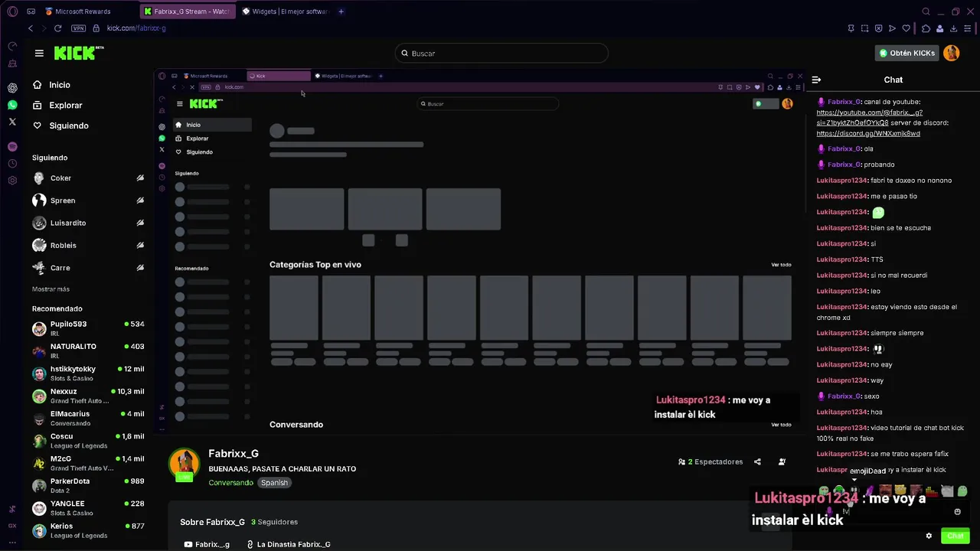Click the Fabrixx_G streamer avatar
The height and width of the screenshot is (551, 980).
point(185,465)
